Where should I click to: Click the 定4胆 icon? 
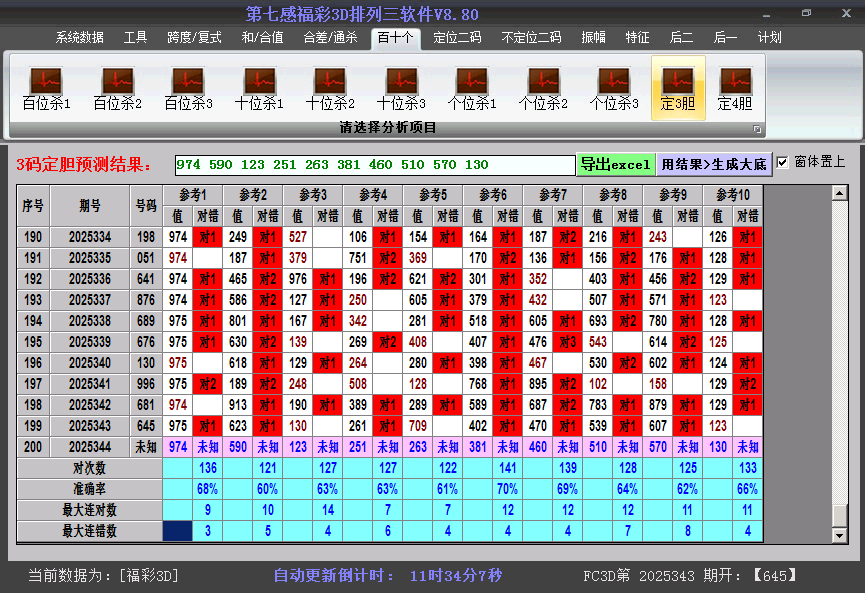[735, 87]
